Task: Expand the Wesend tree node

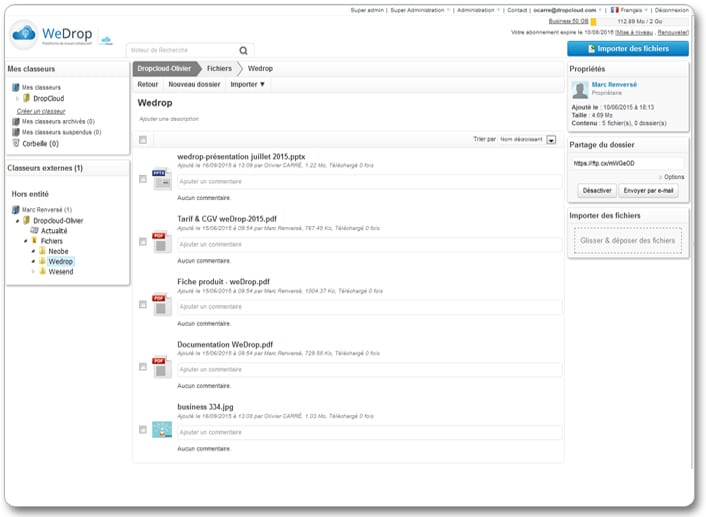Action: point(33,272)
